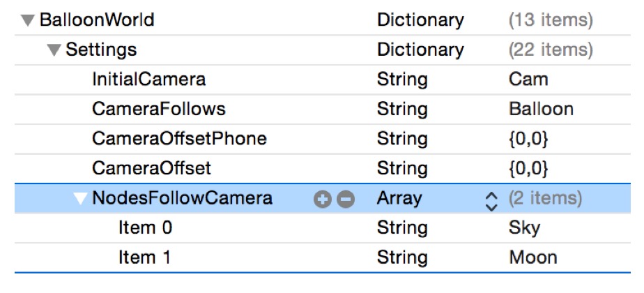Select the CameraFollows key
644x293 pixels.
[x=158, y=110]
